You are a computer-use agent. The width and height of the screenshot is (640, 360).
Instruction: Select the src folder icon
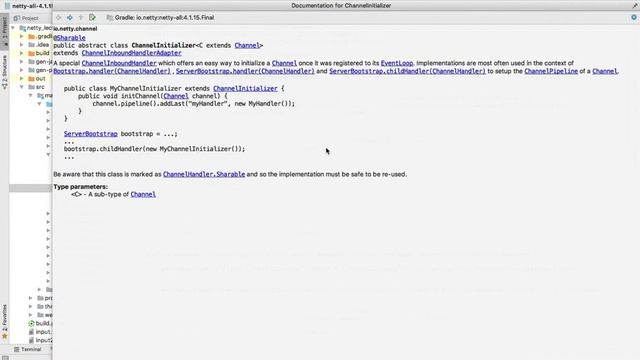pyautogui.click(x=31, y=87)
